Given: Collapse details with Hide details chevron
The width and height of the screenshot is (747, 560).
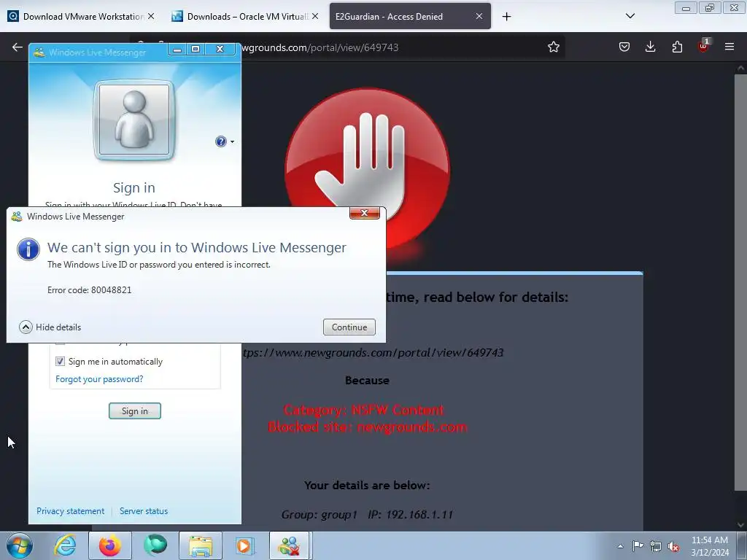Looking at the screenshot, I should tap(26, 327).
